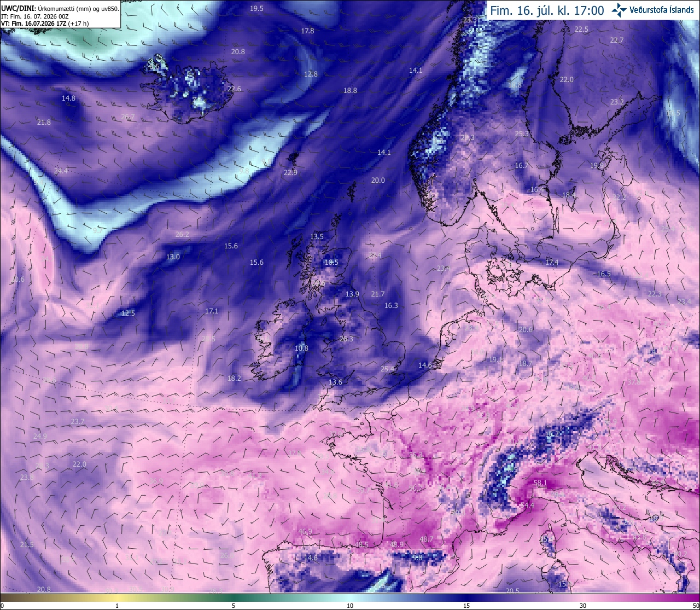
Task: Click the IT: Fim. 16. 07. 2026 00Z line
Action: pos(35,16)
